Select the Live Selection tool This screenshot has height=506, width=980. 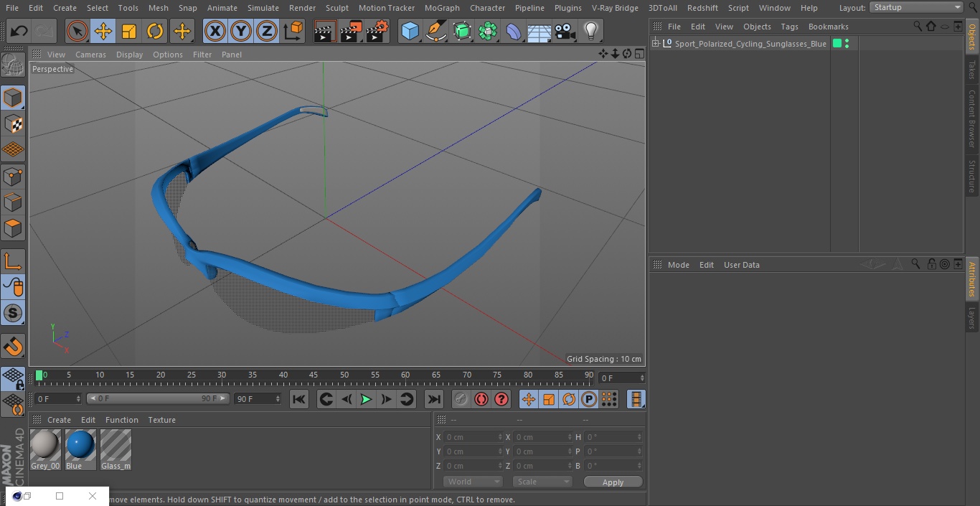(x=77, y=32)
